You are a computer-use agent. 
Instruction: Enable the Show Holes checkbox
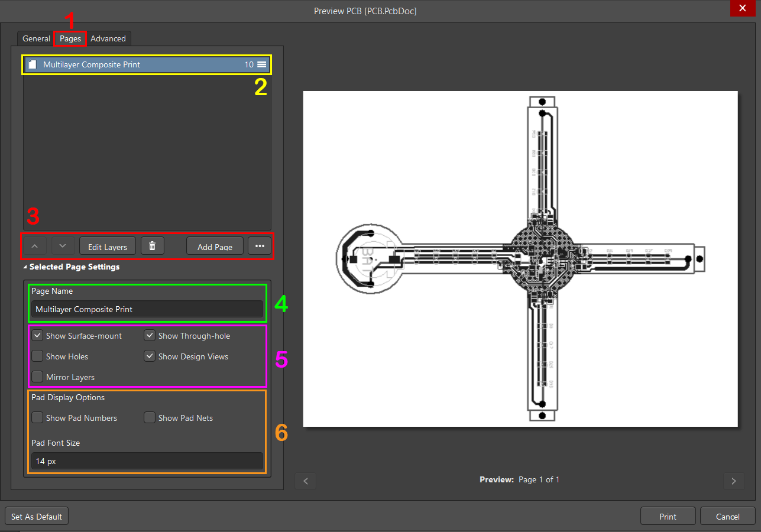point(37,356)
